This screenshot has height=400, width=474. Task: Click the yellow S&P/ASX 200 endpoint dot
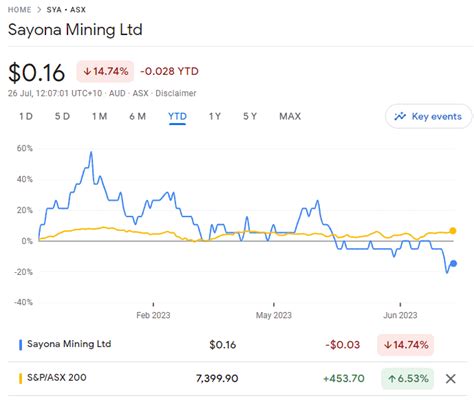453,231
